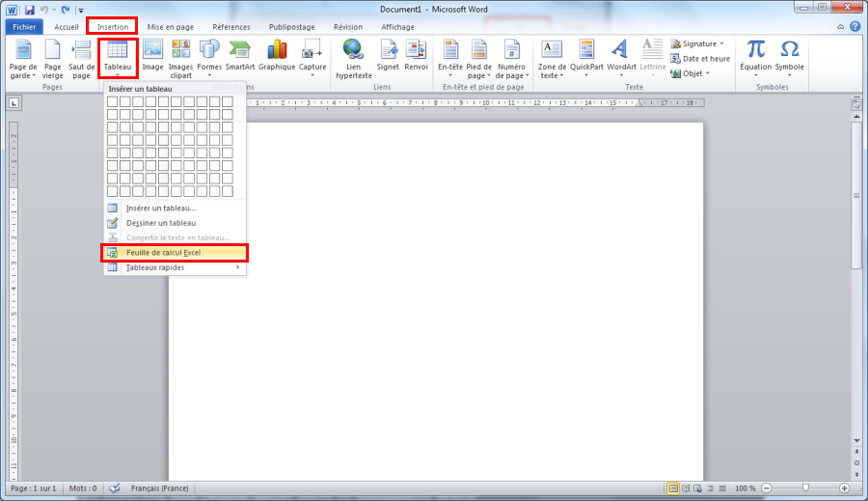This screenshot has height=501, width=868.
Task: Switch to the Insertion tab
Action: (113, 27)
